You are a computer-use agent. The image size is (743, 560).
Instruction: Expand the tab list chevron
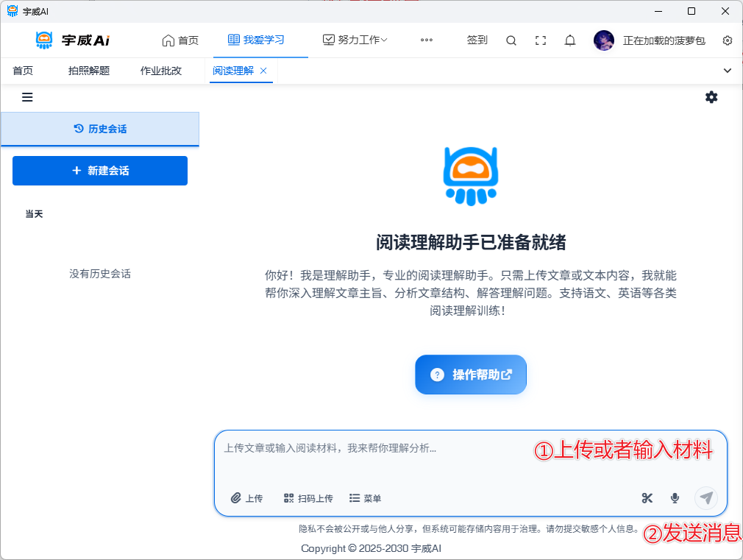728,71
